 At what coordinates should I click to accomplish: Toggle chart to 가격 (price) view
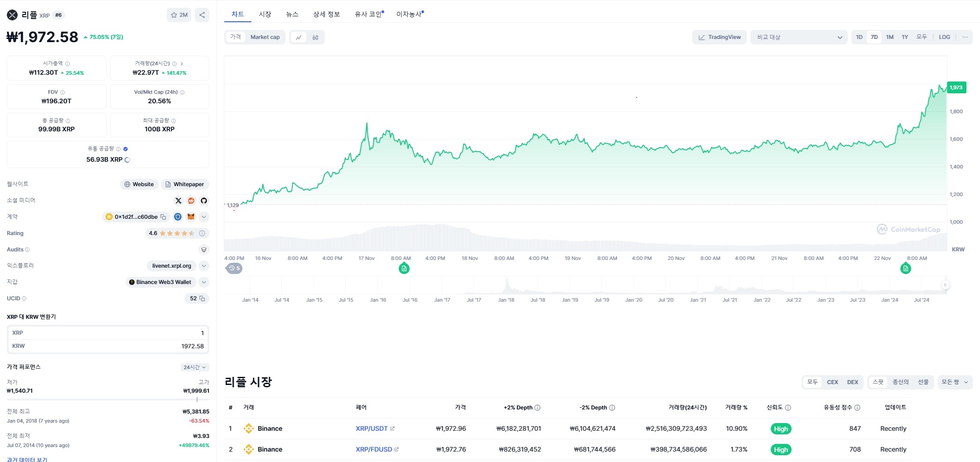click(236, 37)
